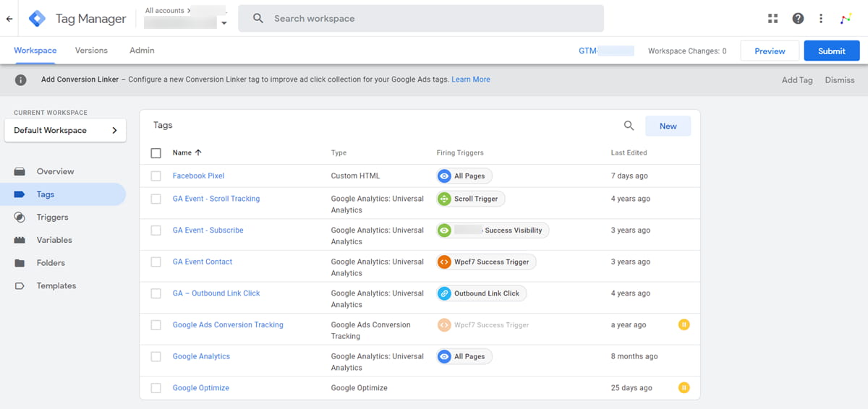Click the Workspace Changes: 0 indicator
The height and width of the screenshot is (409, 868).
687,51
